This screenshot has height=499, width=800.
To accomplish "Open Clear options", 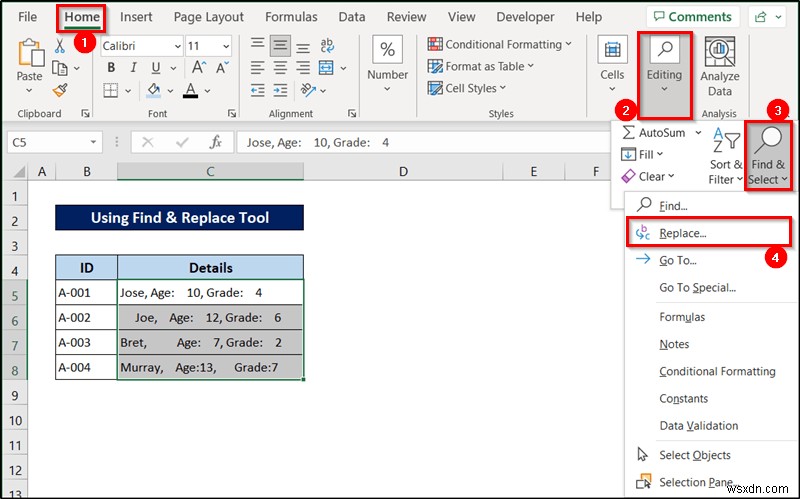I will coord(647,177).
